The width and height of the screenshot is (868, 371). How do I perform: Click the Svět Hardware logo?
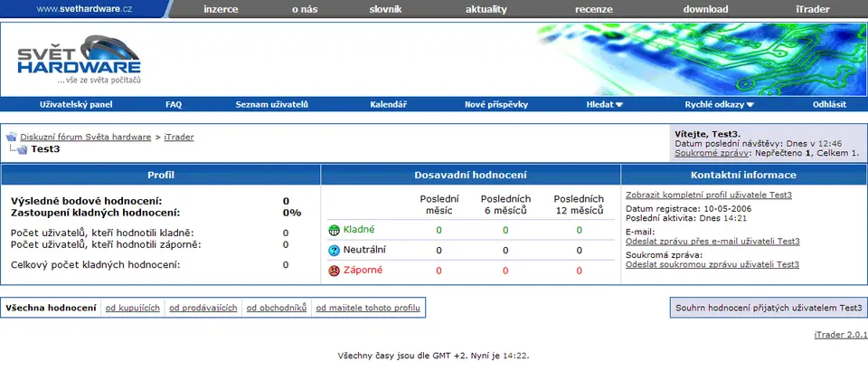click(x=80, y=60)
